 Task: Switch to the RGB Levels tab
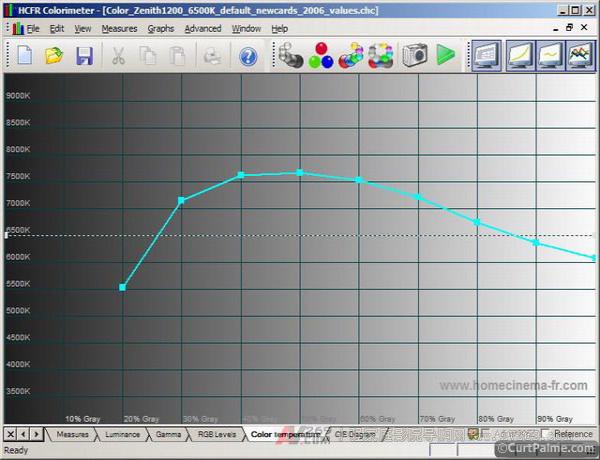pyautogui.click(x=217, y=434)
